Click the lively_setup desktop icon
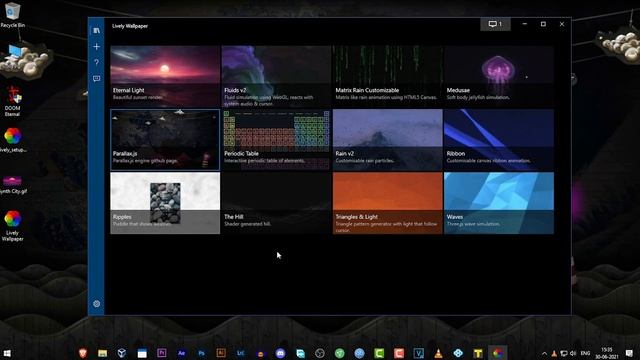 (x=13, y=140)
